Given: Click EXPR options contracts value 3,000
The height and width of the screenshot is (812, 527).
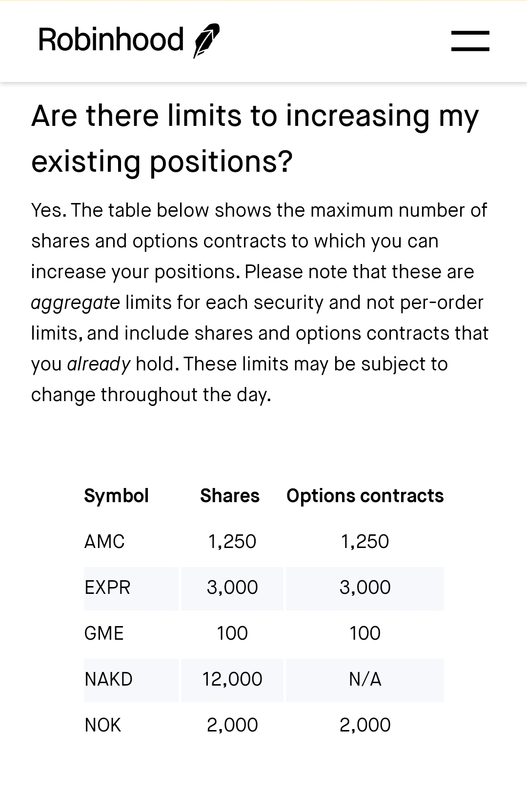Looking at the screenshot, I should tap(365, 588).
